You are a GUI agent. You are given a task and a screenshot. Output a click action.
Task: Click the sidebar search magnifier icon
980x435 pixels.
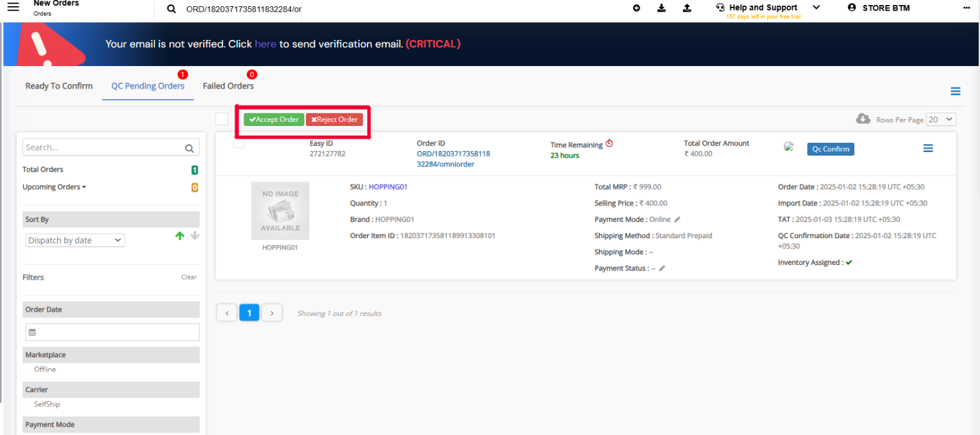click(189, 148)
